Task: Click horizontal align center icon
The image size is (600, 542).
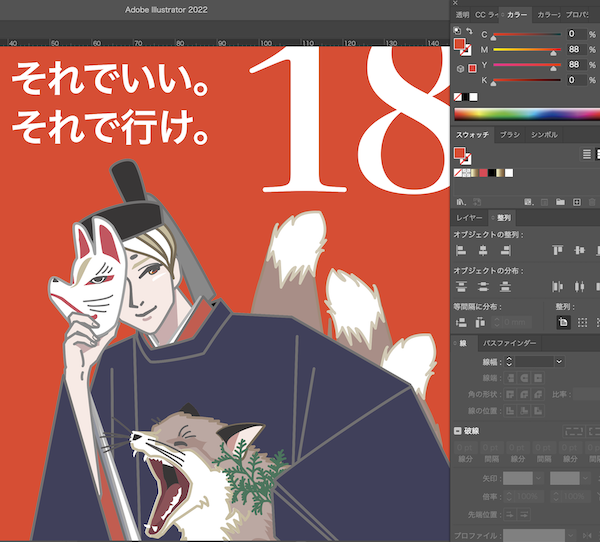Action: coord(482,249)
